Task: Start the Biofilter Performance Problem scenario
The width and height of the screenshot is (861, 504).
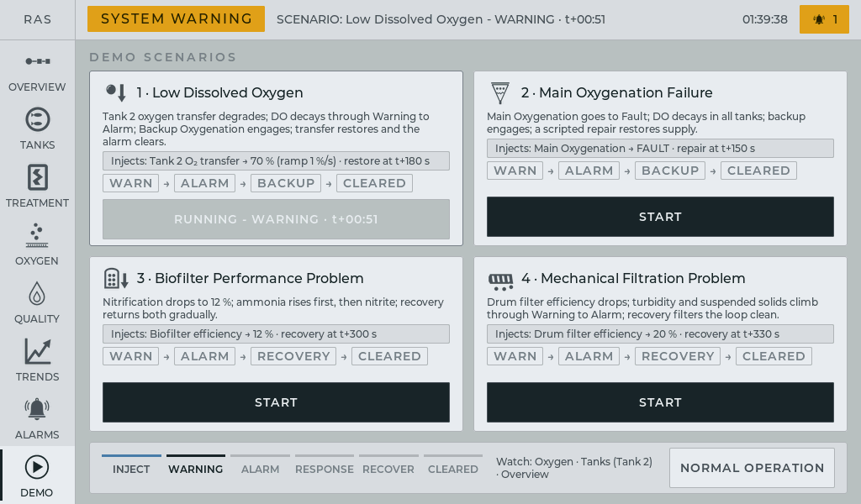Action: click(x=276, y=402)
